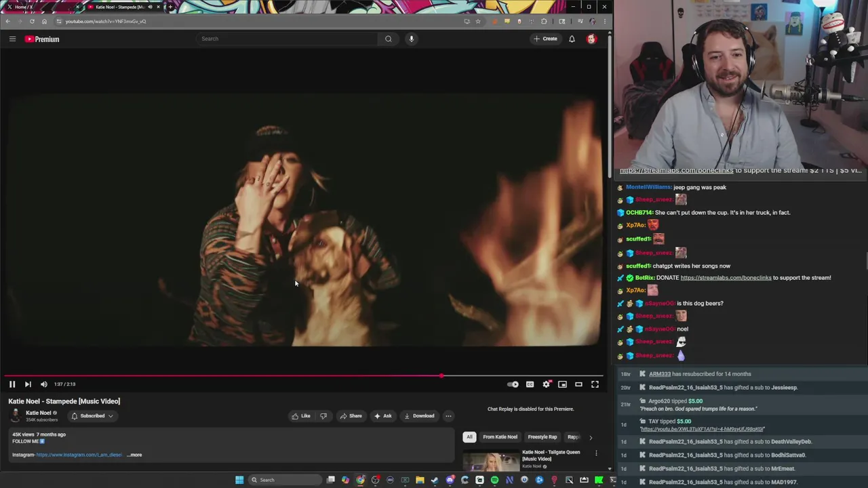
Task: Open Steam from the taskbar
Action: coord(435,480)
